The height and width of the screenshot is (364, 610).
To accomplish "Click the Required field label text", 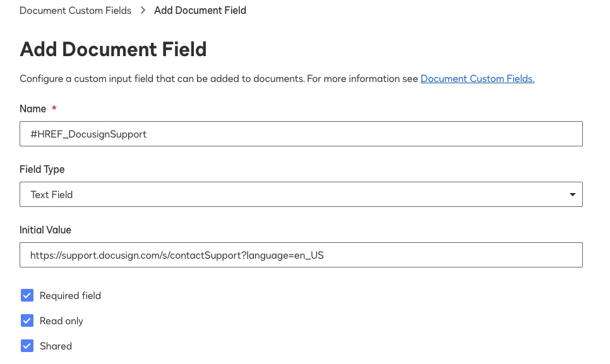I will click(70, 295).
